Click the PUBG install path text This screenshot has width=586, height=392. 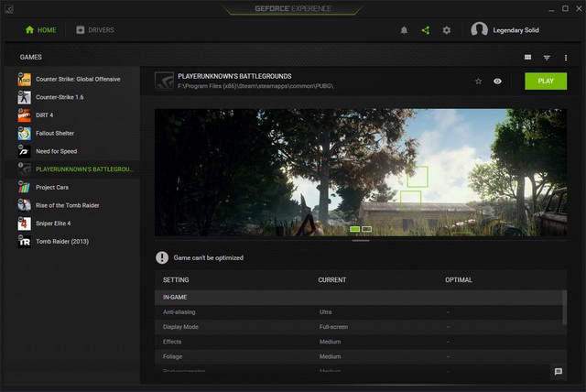255,86
